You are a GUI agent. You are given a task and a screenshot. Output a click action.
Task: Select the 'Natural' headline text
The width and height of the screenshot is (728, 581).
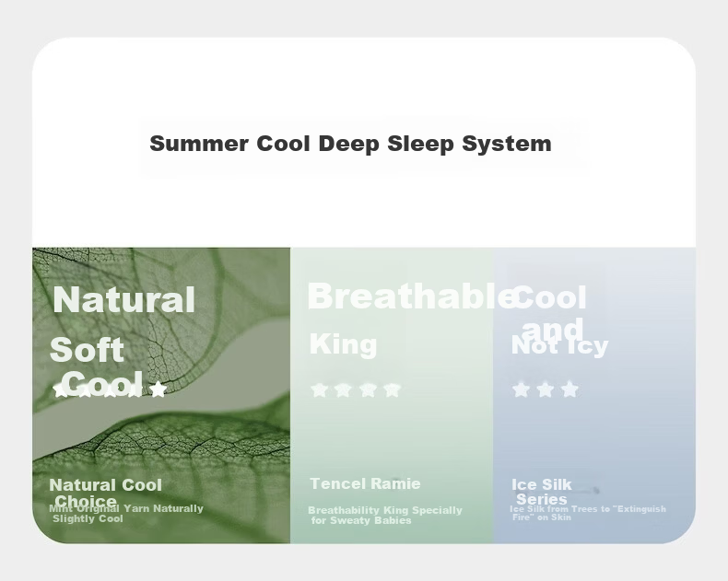(x=124, y=300)
